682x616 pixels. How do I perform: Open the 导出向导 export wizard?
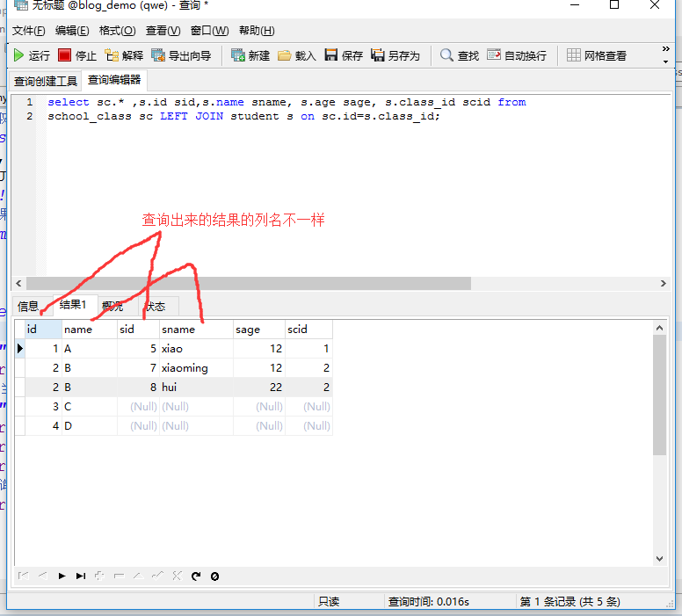[181, 55]
